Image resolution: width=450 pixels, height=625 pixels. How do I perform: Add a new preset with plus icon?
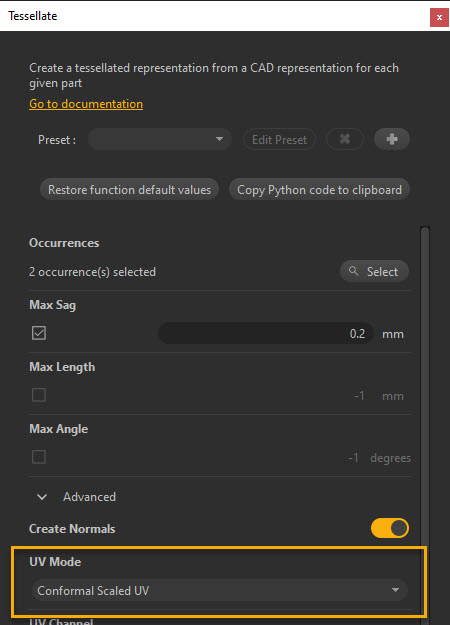[x=392, y=139]
